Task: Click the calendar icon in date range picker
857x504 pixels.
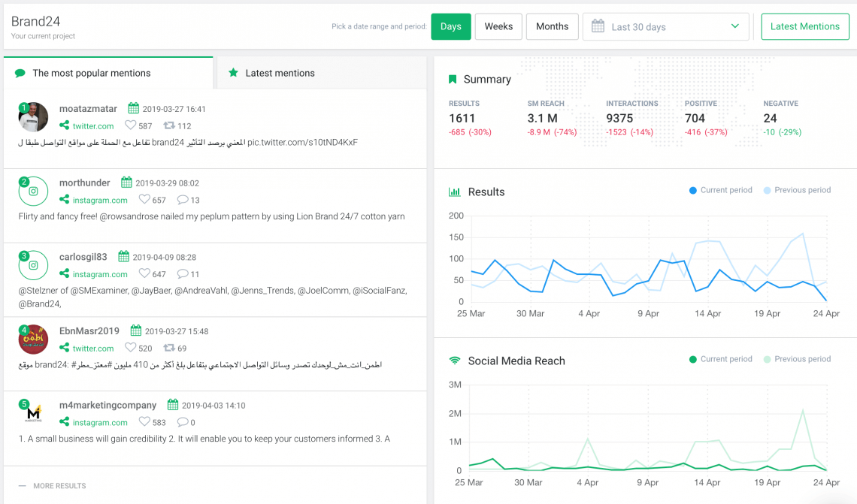Action: [598, 26]
